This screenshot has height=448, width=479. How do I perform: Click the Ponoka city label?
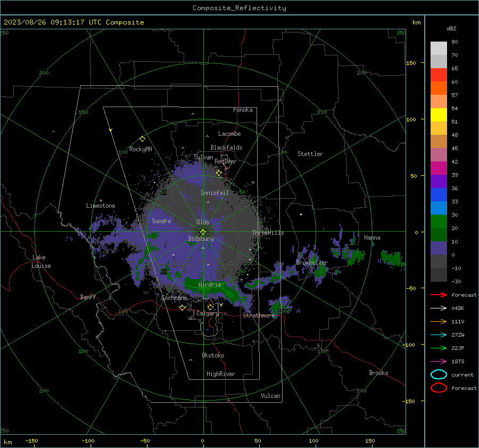(243, 110)
